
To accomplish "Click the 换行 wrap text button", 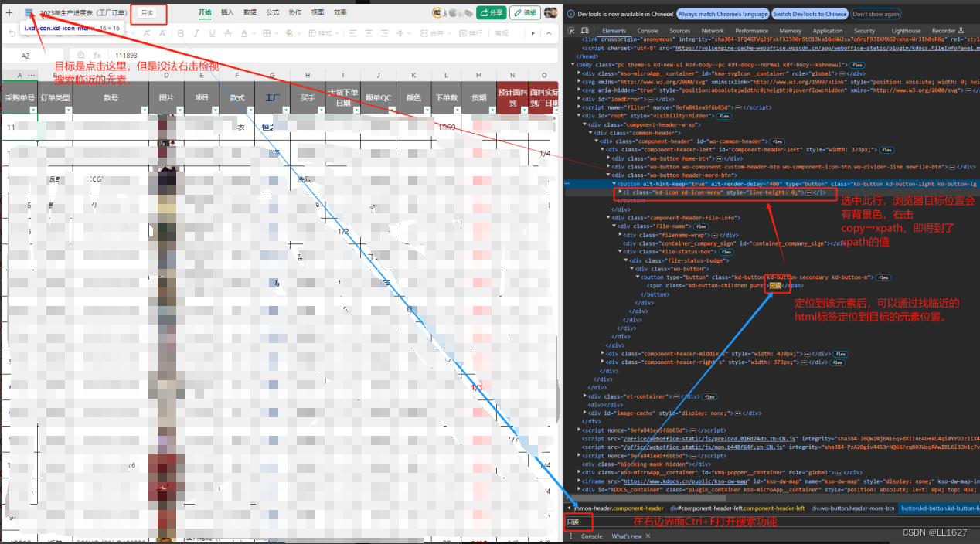I will point(471,33).
